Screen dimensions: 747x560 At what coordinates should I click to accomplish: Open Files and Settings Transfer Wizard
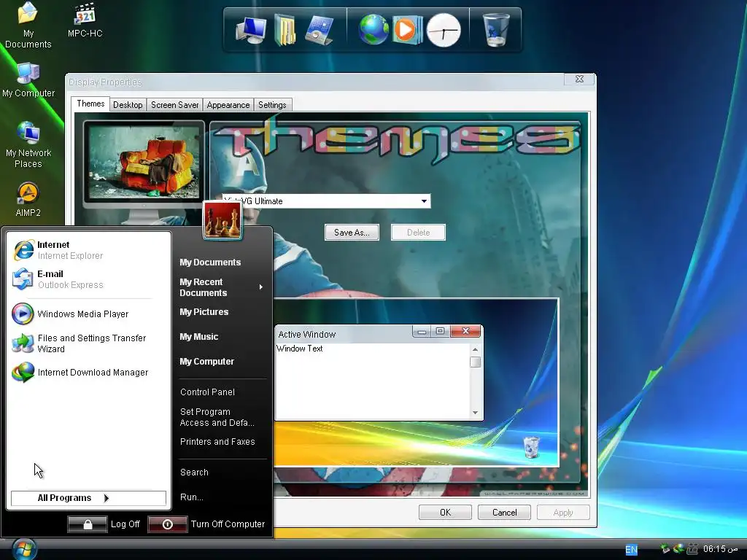pyautogui.click(x=89, y=343)
